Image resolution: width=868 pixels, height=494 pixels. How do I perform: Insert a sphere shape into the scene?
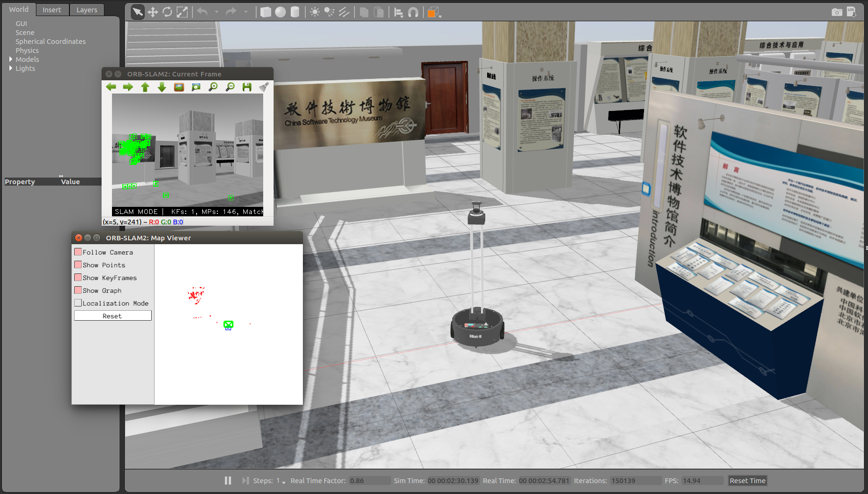point(281,12)
